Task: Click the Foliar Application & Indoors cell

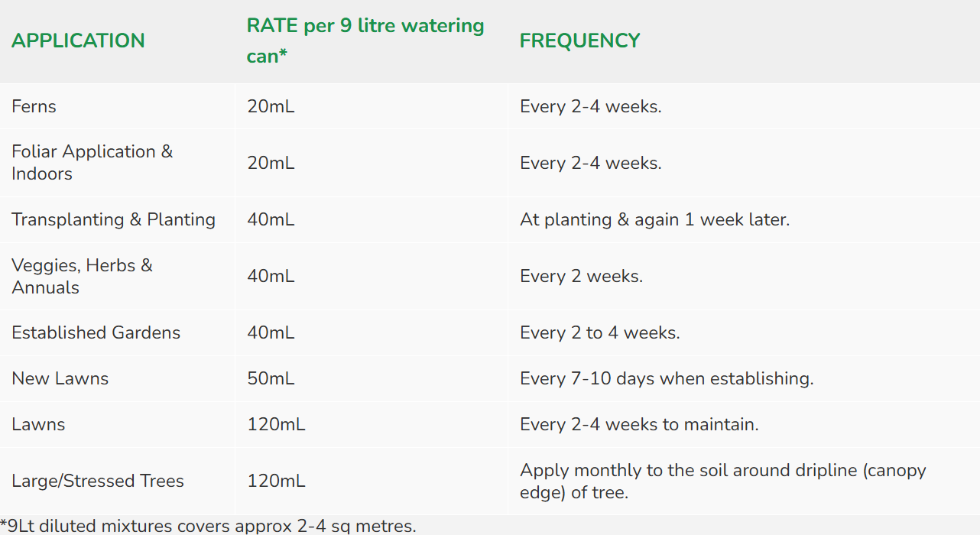Action: [92, 163]
